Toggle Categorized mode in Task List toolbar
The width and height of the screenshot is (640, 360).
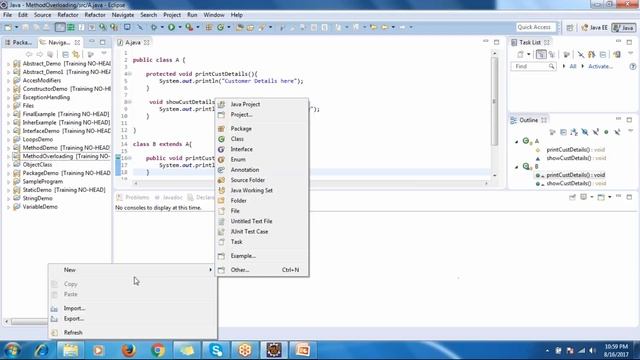[x=541, y=54]
